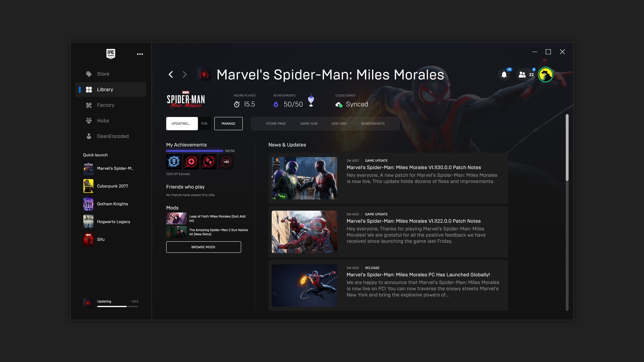Click BROWSE MODS to explore available mods
Screen dimensions: 644x362
(203, 247)
